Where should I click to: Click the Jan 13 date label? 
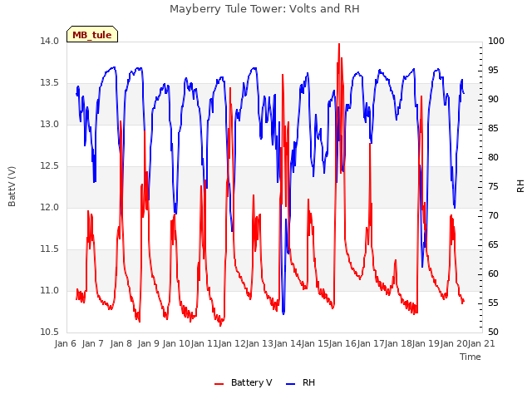tap(260, 343)
